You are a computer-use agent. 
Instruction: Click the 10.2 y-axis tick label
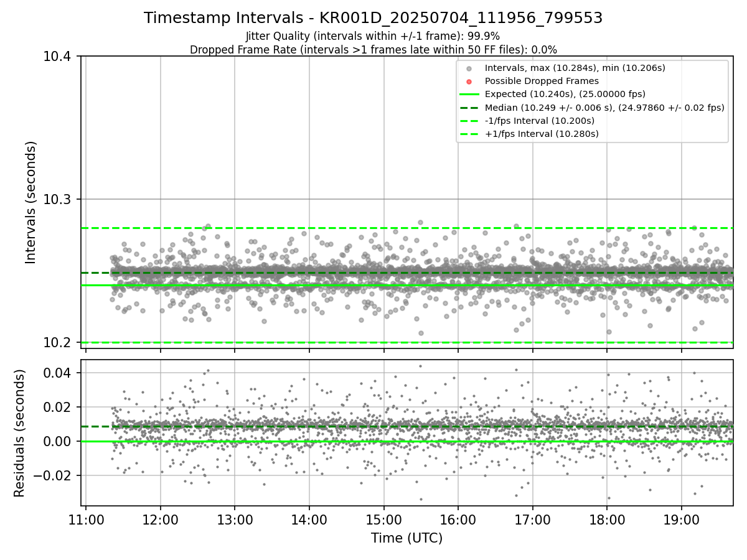click(x=57, y=343)
